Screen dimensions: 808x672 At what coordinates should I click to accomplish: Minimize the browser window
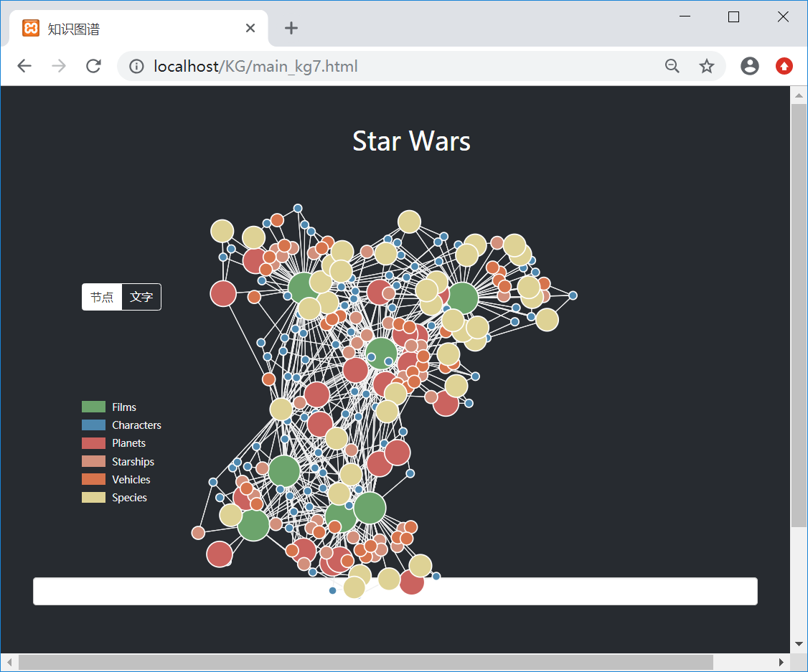point(685,16)
